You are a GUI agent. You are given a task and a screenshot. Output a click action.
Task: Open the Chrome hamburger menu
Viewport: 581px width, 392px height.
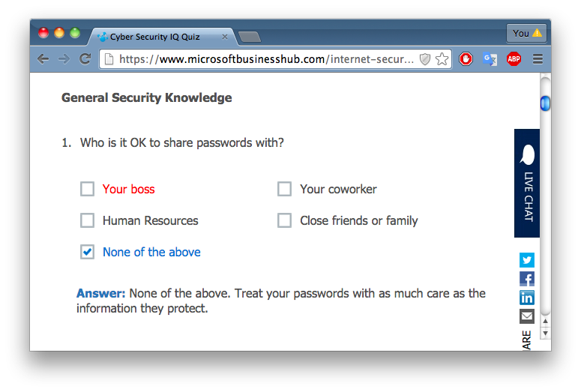tap(538, 59)
